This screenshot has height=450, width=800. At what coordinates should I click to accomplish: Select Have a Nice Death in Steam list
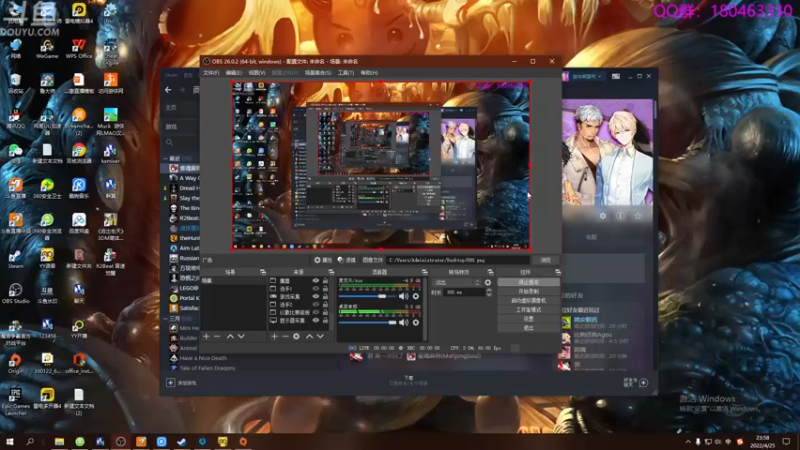[203, 358]
